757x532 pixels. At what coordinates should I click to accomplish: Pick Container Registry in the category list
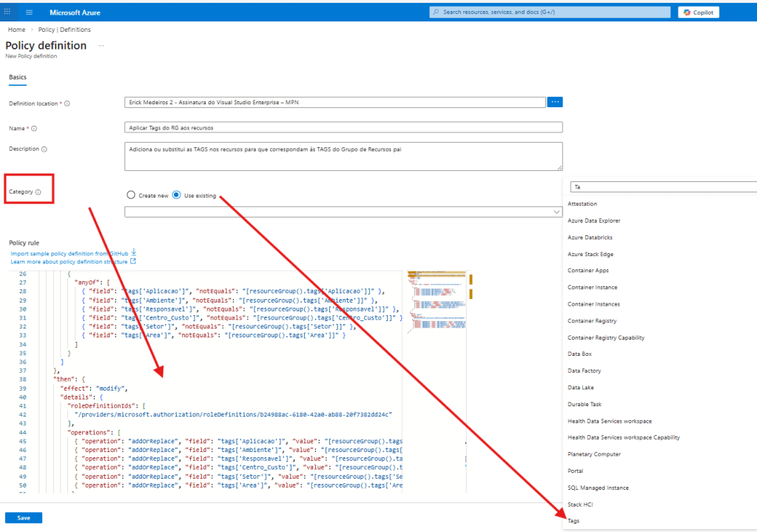[592, 321]
